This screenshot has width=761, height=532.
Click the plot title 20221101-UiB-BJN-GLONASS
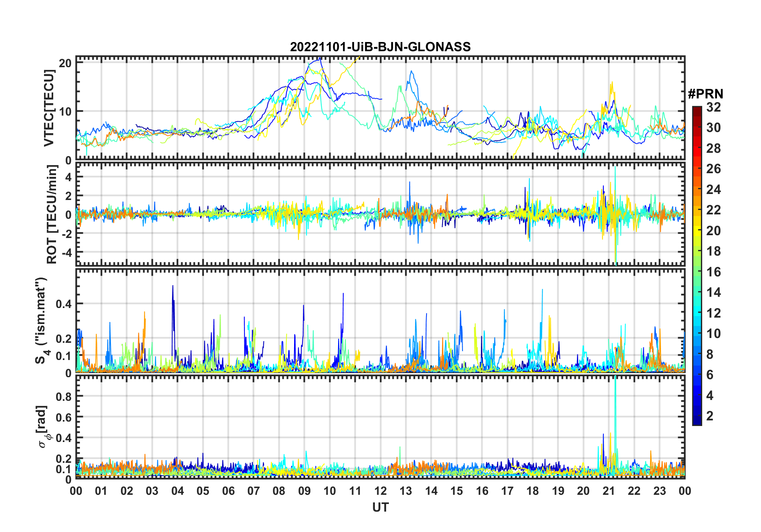point(380,47)
